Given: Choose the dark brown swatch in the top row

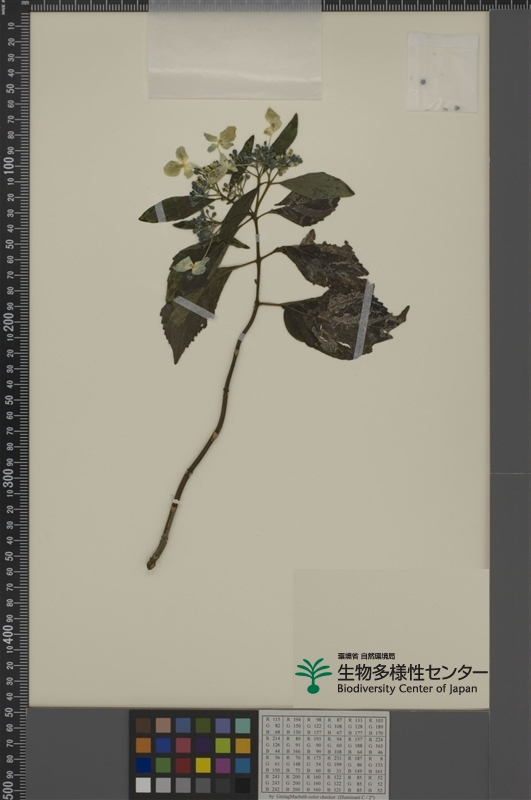Looking at the screenshot, I should point(143,726).
